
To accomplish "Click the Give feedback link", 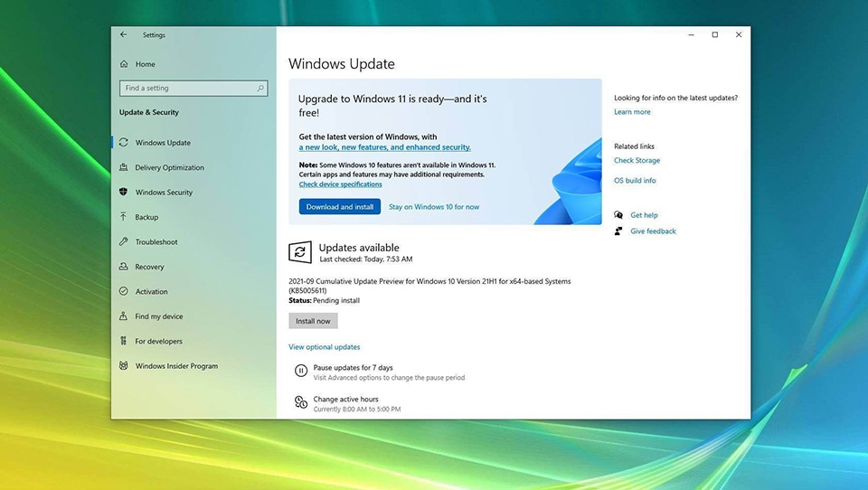I will (653, 231).
